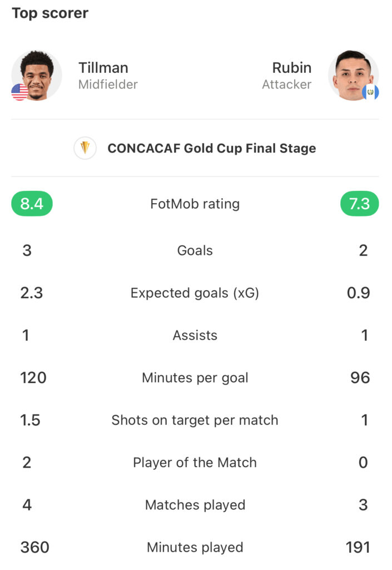
Task: Select Tillman's player name
Action: pos(103,68)
